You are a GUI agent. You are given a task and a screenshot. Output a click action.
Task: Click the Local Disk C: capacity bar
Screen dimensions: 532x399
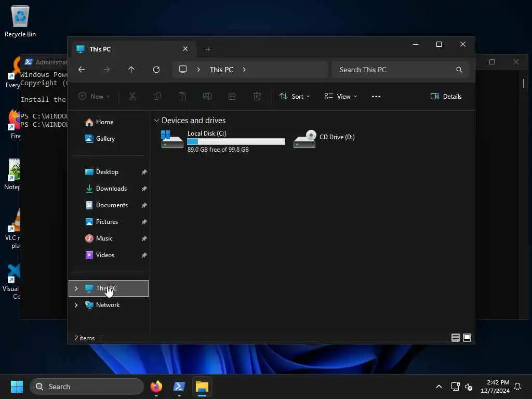(x=236, y=141)
